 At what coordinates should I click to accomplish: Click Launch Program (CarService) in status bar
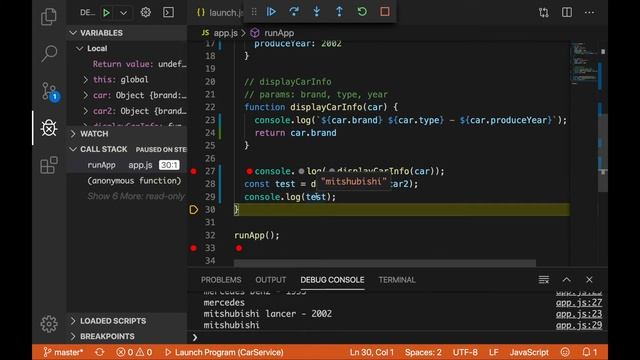coord(224,352)
